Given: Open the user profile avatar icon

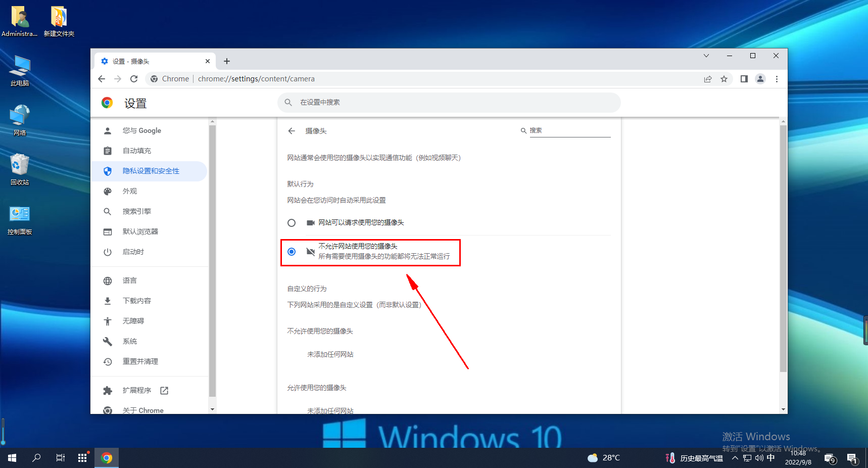Looking at the screenshot, I should click(x=760, y=79).
